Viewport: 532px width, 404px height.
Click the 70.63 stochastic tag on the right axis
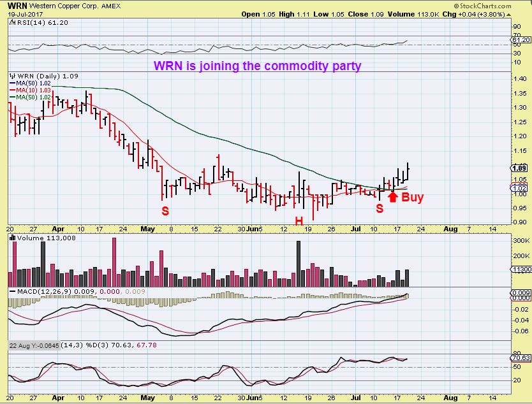pos(522,358)
